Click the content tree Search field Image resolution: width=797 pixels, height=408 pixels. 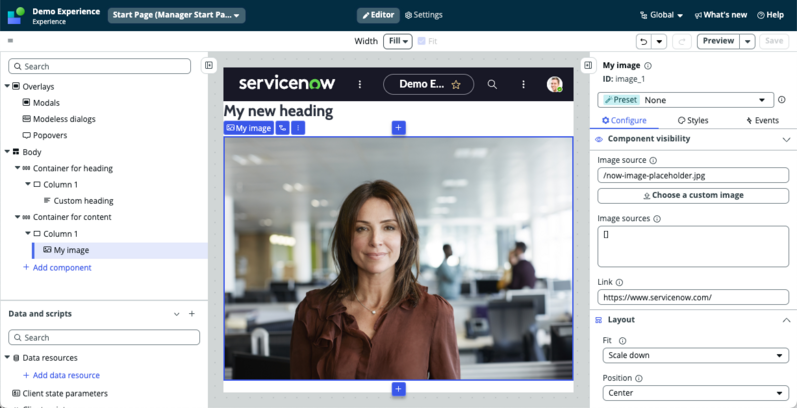pos(100,67)
